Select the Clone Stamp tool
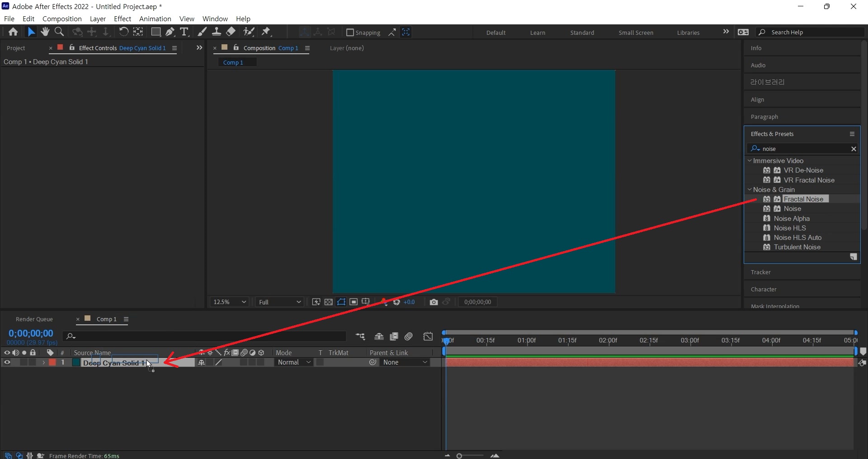Screen dimensions: 868x459 click(217, 32)
